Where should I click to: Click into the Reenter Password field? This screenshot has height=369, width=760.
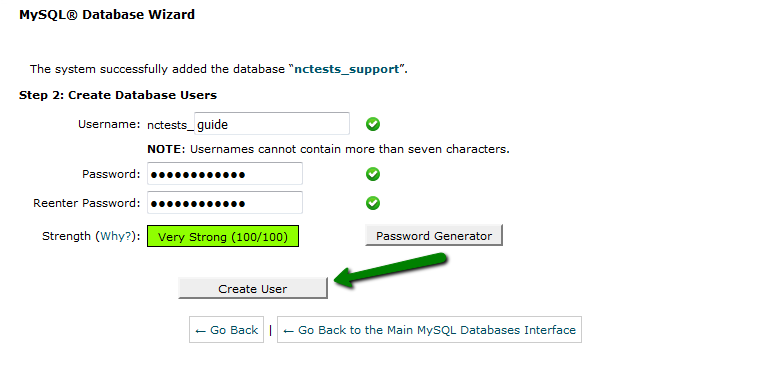pyautogui.click(x=225, y=203)
